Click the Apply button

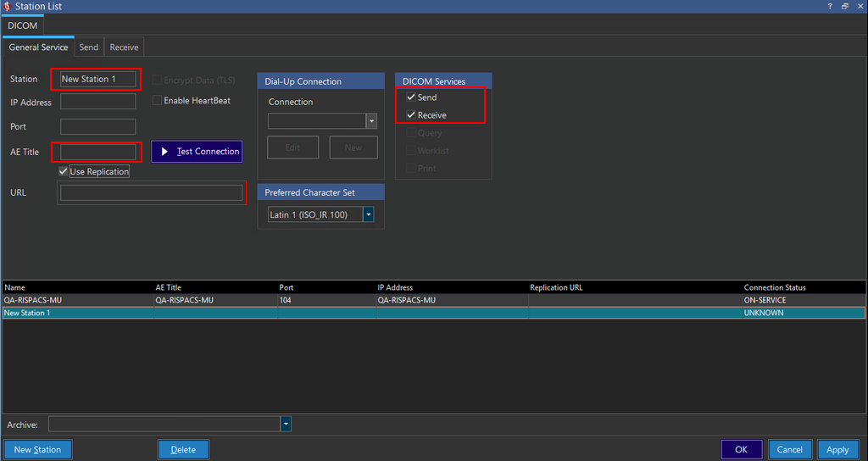[x=837, y=450]
